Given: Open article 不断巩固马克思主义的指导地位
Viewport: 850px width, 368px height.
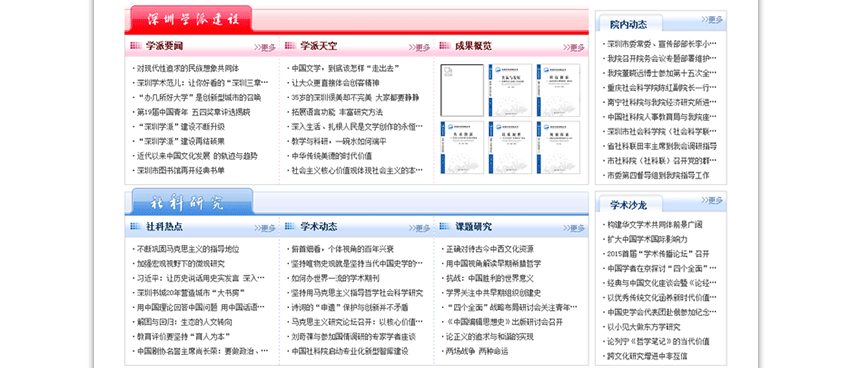Looking at the screenshot, I should [x=188, y=249].
